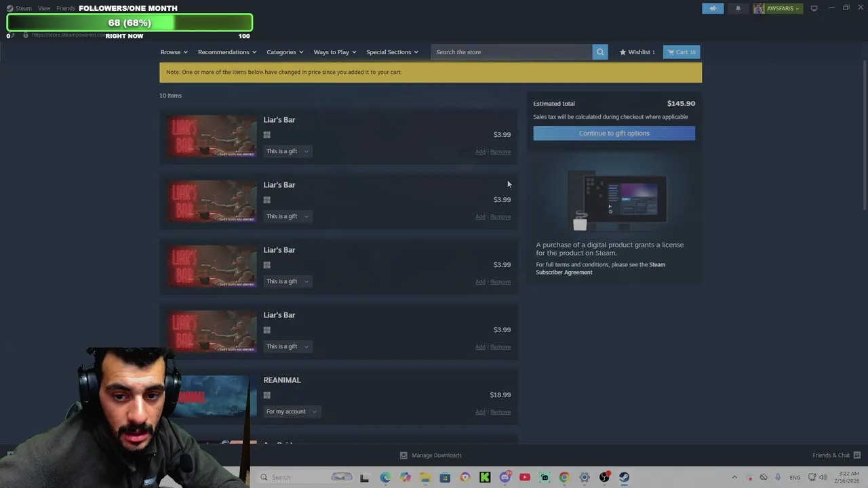868x488 pixels.
Task: Open Microsoft Edge from the taskbar
Action: coord(385,477)
